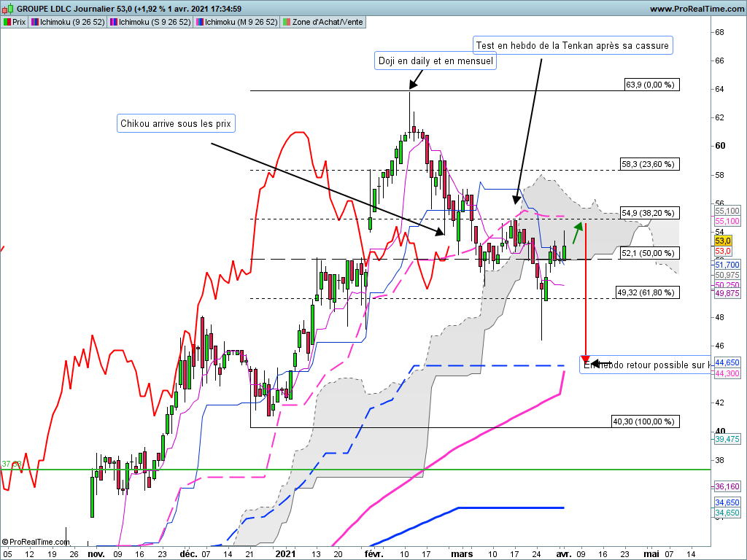Click the blue 51,700 axis price tag
This screenshot has width=747, height=560.
click(727, 265)
